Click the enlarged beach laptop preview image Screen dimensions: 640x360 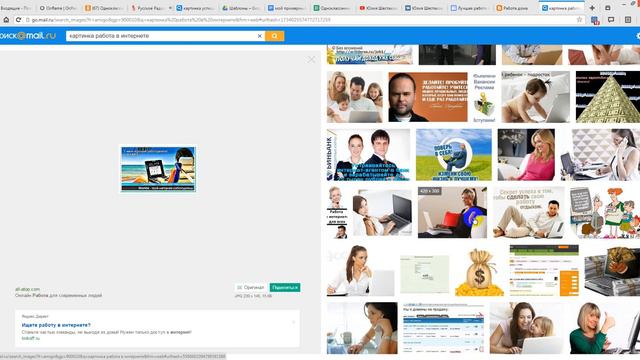click(x=158, y=169)
